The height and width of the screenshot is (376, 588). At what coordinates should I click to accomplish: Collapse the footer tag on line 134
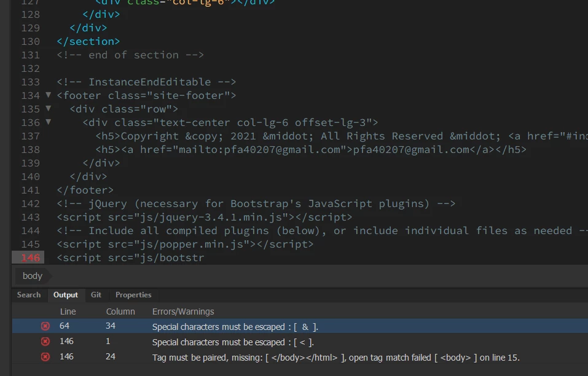[x=49, y=95]
